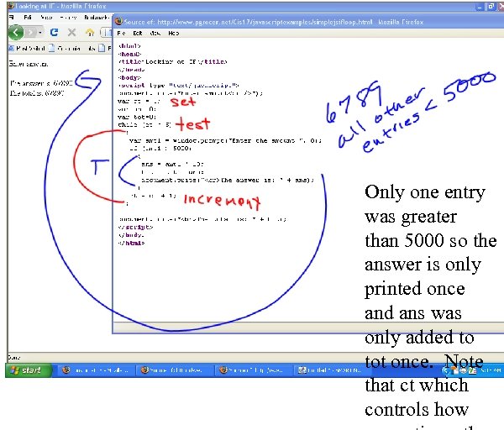Screen dimensions: 504x430
Task: Open the Bookmarks menu in the main Firefox window
Action: (97, 18)
